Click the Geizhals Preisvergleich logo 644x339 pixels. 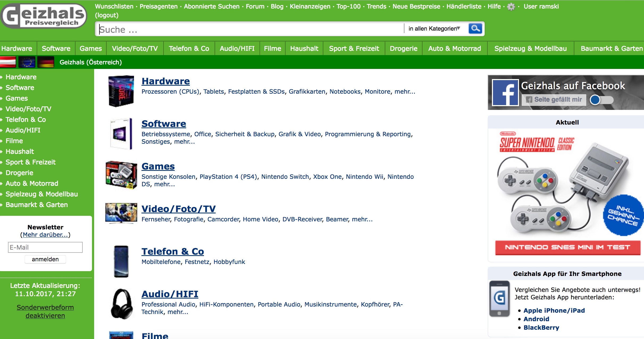(44, 16)
